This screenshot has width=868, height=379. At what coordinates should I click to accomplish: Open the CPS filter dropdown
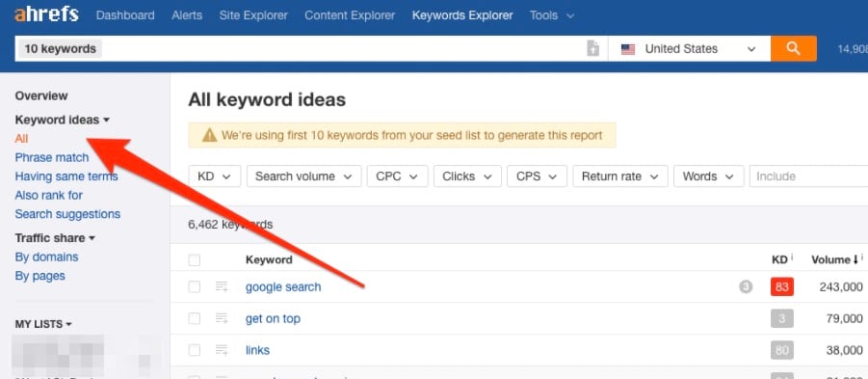(537, 176)
